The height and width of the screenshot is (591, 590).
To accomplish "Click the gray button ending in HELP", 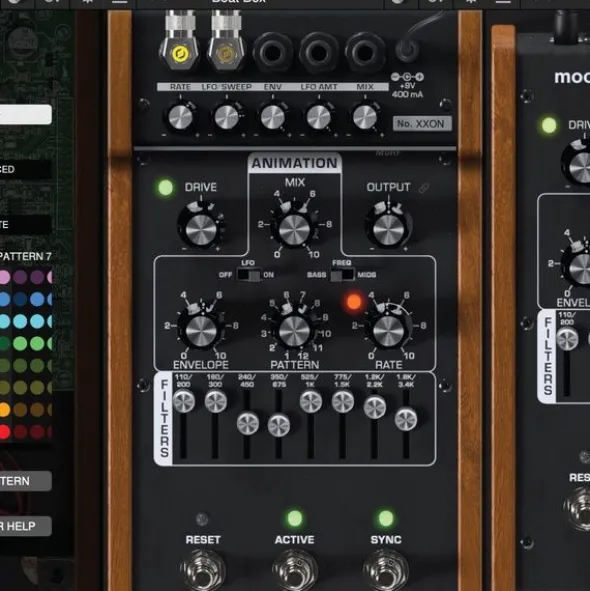I will point(26,526).
